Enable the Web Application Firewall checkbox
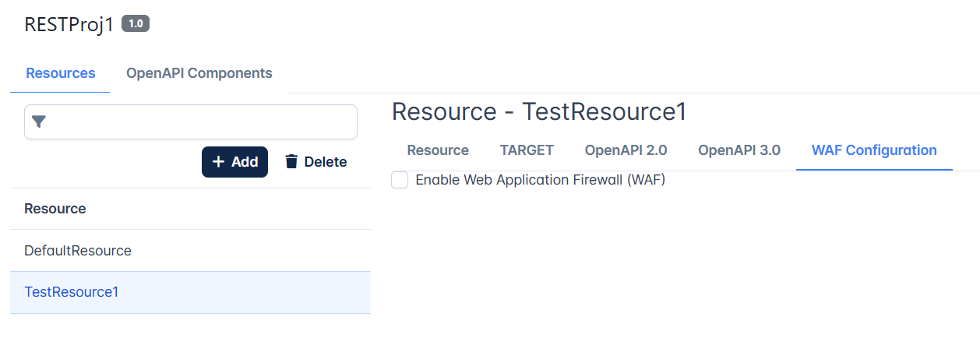 click(x=400, y=180)
